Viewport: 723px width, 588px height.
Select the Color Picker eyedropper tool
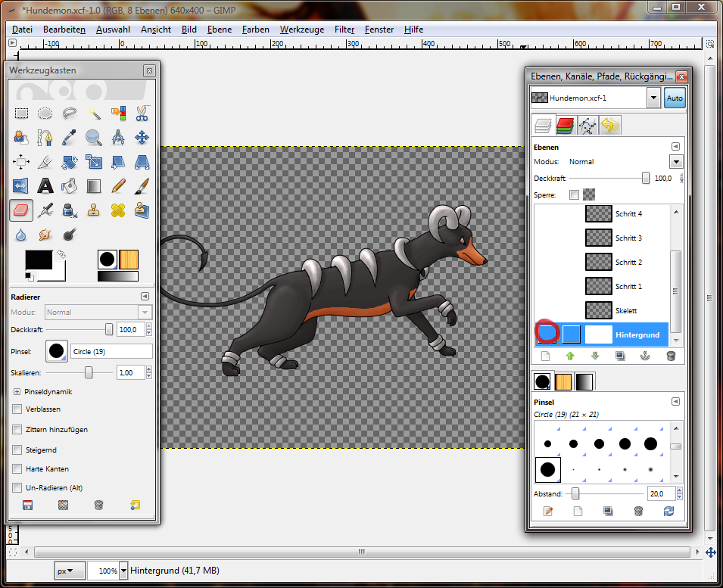[x=70, y=137]
